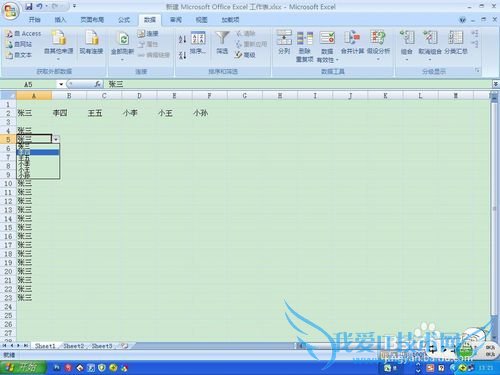Switch to the 开始 (Home) ribbon tab
The image size is (500, 375).
pos(35,20)
